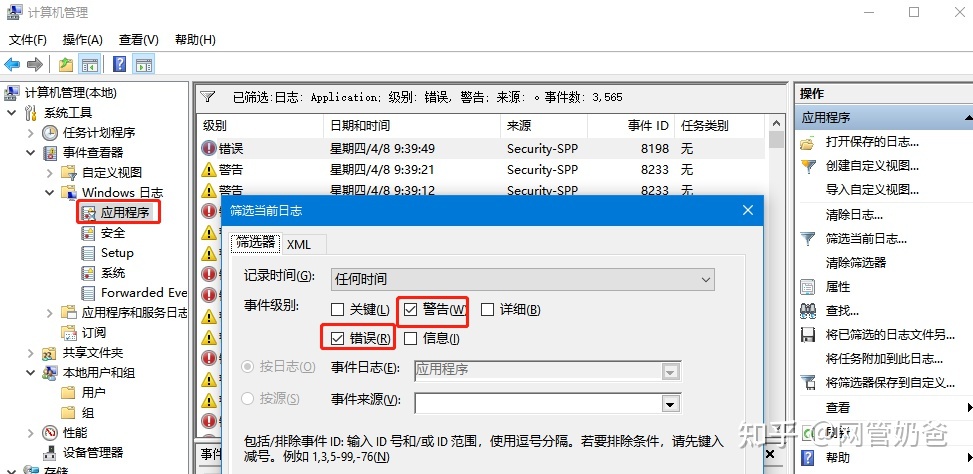Click the Up one level folder icon
973x474 pixels.
pos(66,64)
